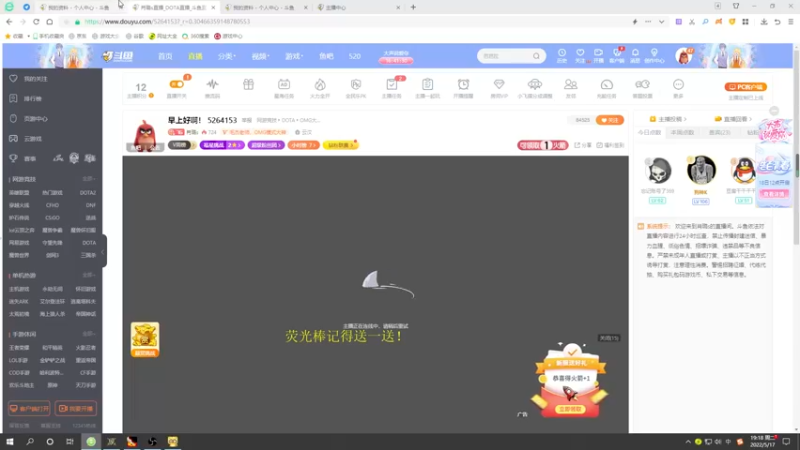Image resolution: width=800 pixels, height=450 pixels.
Task: Expand the 游戏 dropdown in navigation
Action: [x=294, y=56]
